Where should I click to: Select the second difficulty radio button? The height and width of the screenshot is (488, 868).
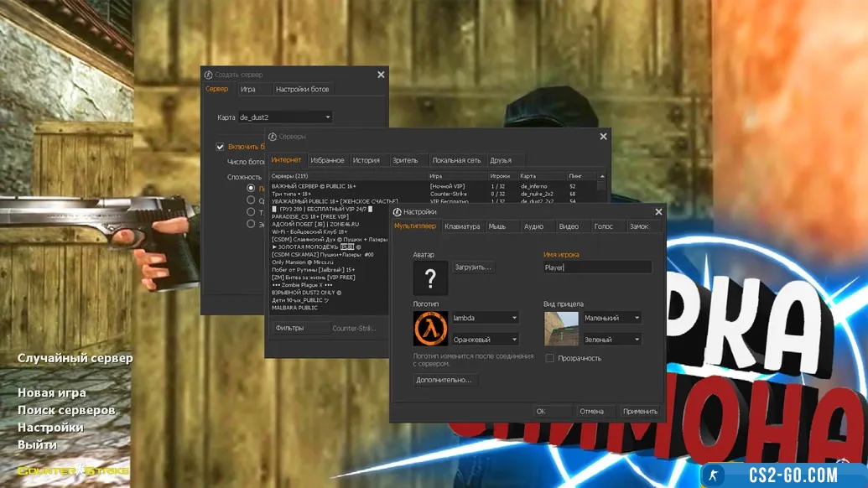(250, 200)
